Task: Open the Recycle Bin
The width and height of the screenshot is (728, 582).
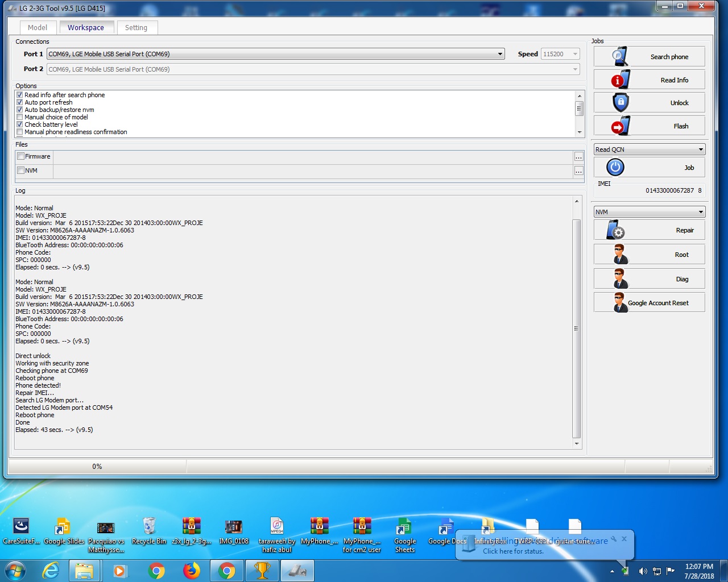Action: click(x=149, y=531)
